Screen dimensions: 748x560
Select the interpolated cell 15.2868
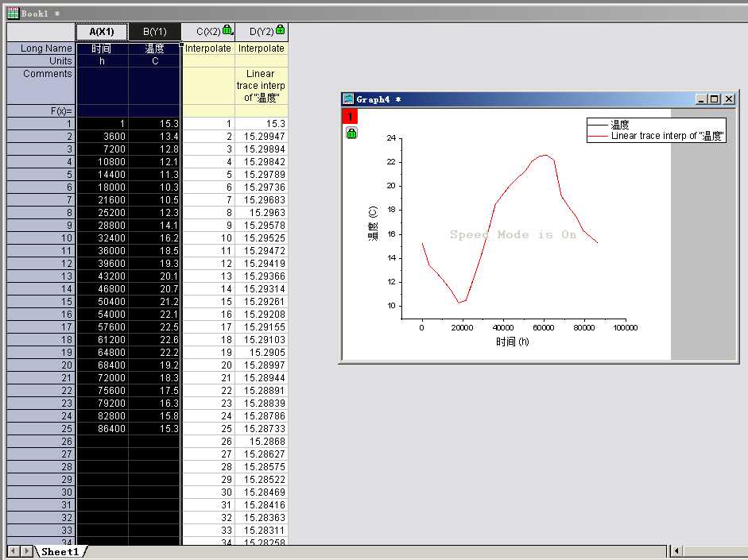(x=262, y=442)
